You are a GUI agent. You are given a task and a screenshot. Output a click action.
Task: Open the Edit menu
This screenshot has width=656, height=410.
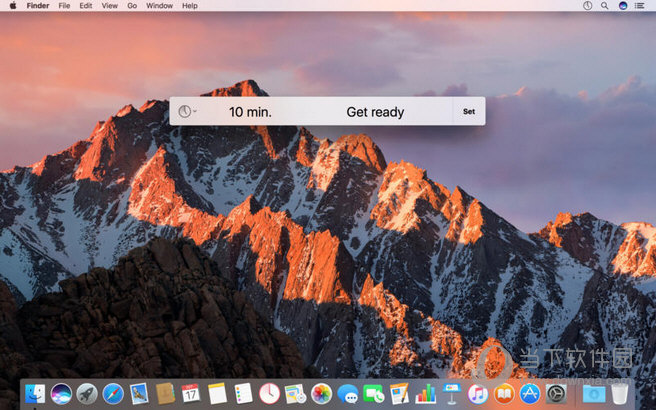click(86, 5)
